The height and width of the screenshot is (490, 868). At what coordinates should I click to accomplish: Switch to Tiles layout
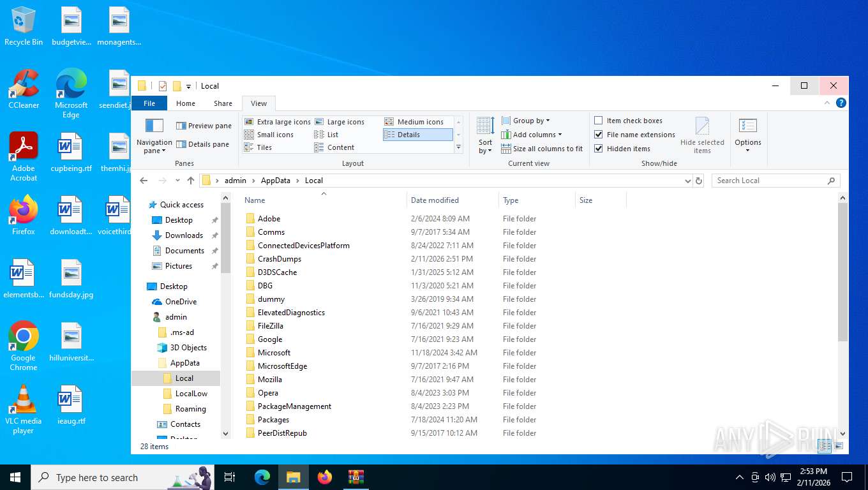(x=258, y=147)
